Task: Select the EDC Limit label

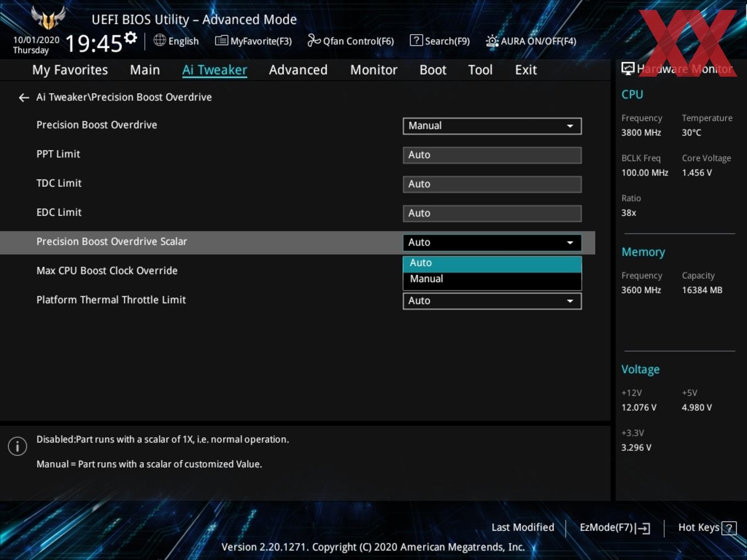Action: pyautogui.click(x=59, y=212)
